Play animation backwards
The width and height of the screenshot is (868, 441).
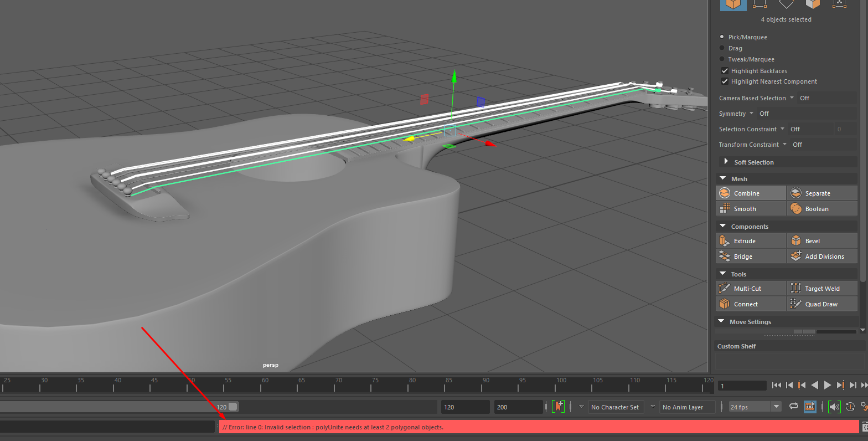click(x=815, y=385)
